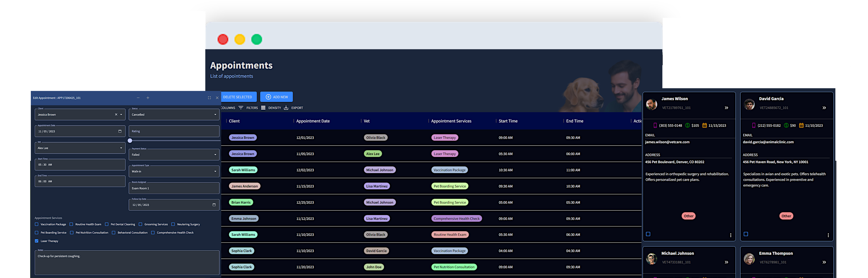Add a new appointment

point(276,97)
